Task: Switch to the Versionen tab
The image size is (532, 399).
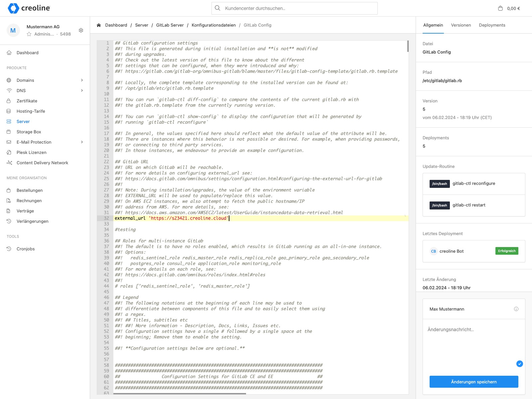Action: pyautogui.click(x=461, y=25)
